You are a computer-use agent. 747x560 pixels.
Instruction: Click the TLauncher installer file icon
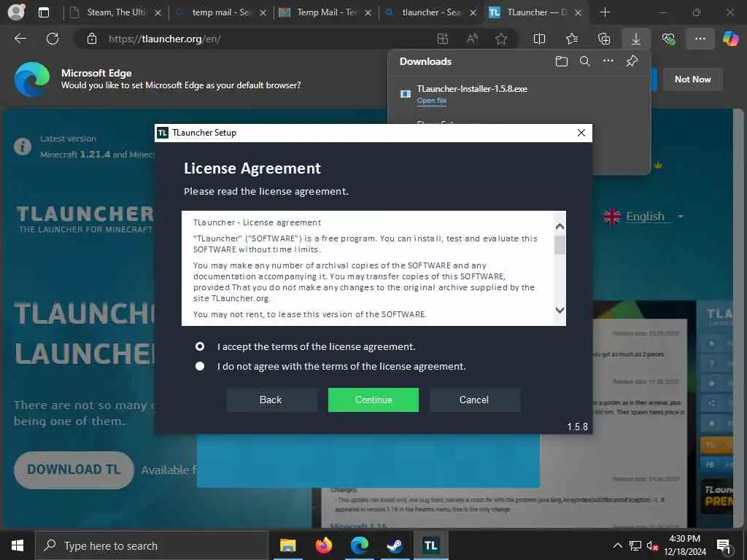[406, 94]
